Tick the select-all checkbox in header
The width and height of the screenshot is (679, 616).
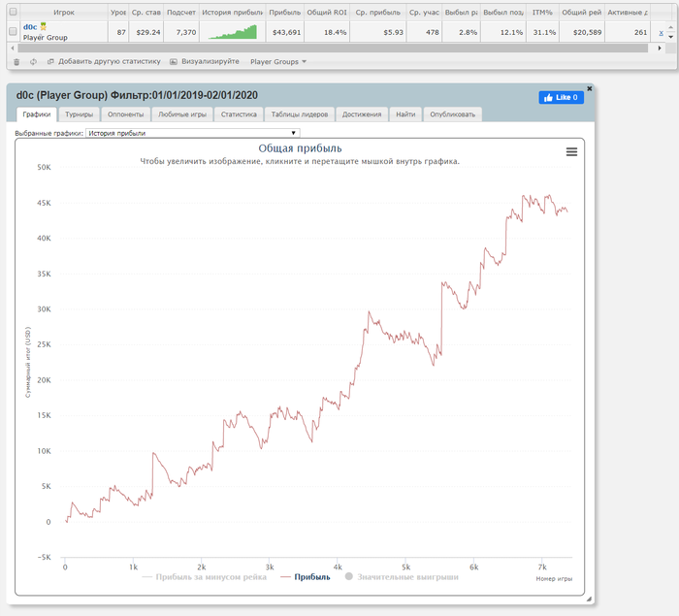[13, 12]
